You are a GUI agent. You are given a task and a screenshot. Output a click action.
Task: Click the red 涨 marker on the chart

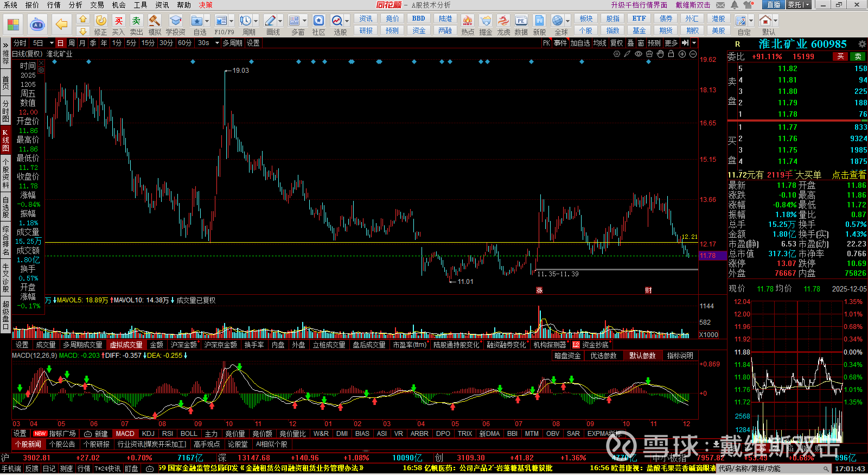point(539,290)
